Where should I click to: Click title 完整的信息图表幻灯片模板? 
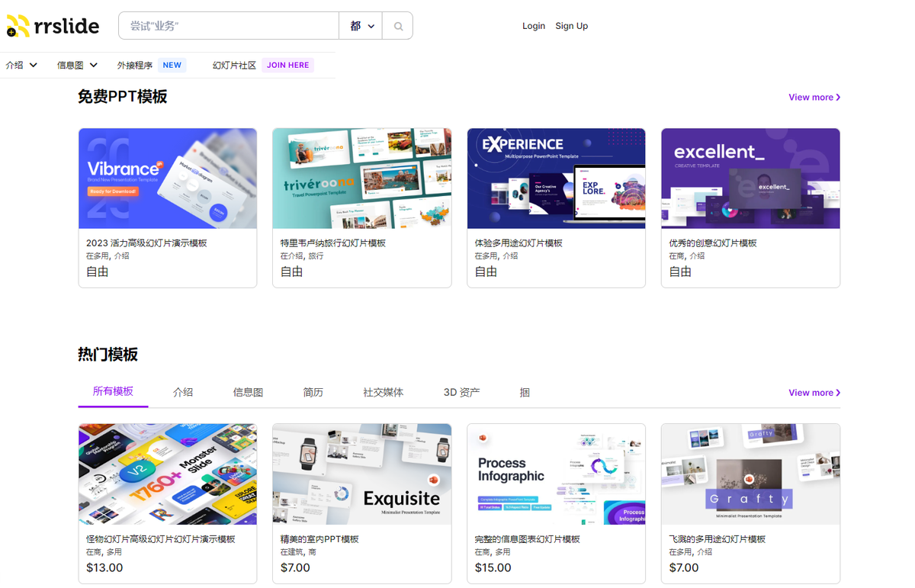click(528, 539)
